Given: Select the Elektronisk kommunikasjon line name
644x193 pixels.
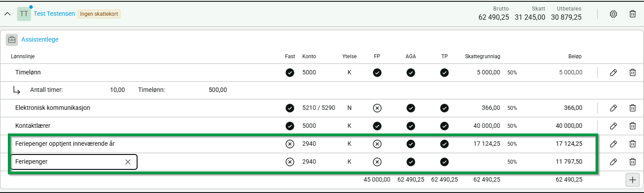Looking at the screenshot, I should click(x=53, y=108).
